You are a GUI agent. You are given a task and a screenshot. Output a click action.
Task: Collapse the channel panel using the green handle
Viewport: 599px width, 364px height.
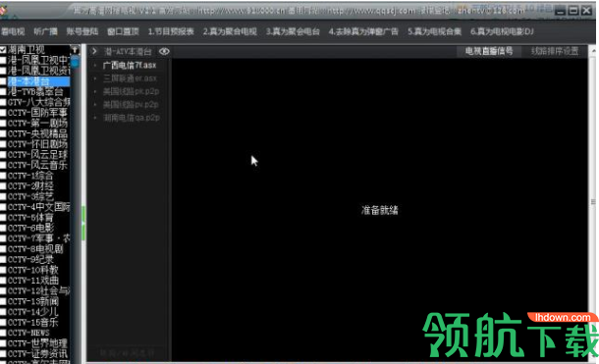pyautogui.click(x=83, y=223)
